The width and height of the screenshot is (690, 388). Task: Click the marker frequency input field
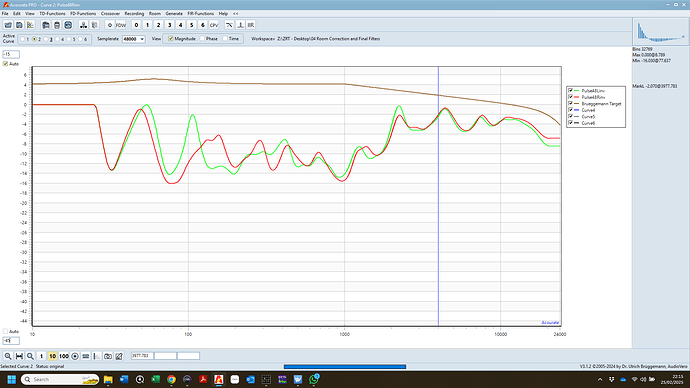(142, 356)
